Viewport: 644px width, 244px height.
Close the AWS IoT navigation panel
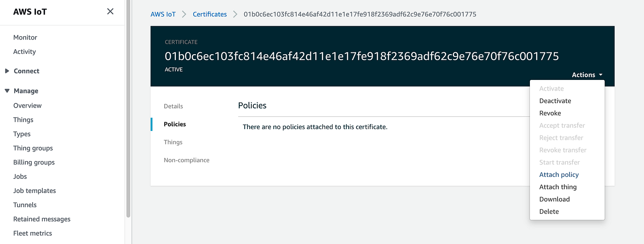(110, 11)
